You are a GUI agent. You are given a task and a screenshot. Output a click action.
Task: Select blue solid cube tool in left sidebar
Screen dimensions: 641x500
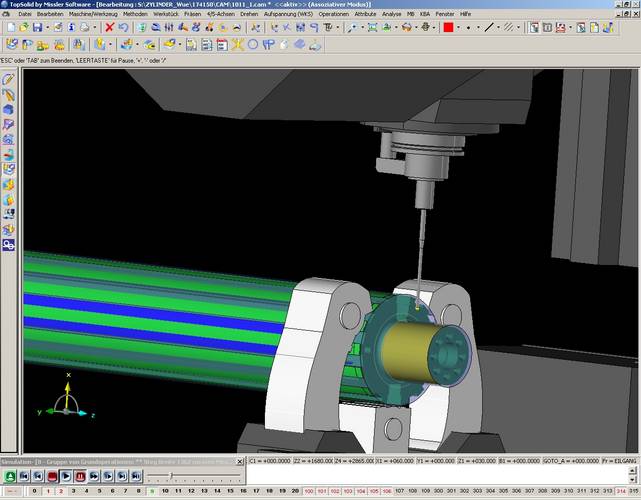pyautogui.click(x=8, y=109)
